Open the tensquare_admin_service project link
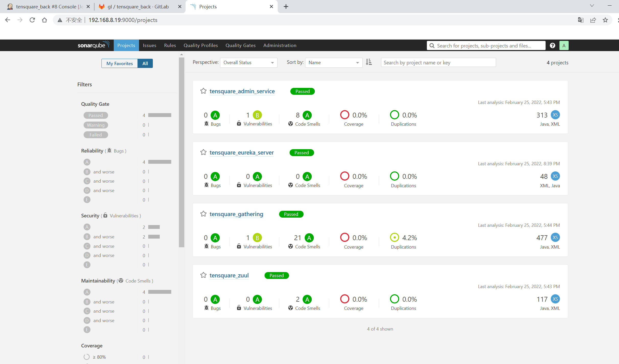 pos(242,91)
